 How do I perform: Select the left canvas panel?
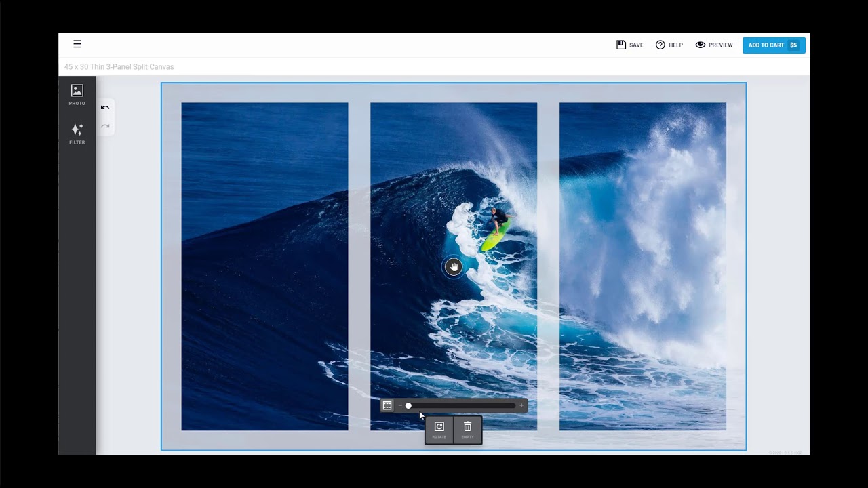(264, 266)
